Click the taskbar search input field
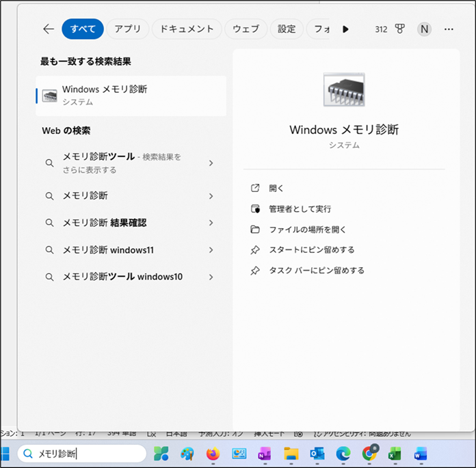This screenshot has height=468, width=476. click(x=89, y=454)
